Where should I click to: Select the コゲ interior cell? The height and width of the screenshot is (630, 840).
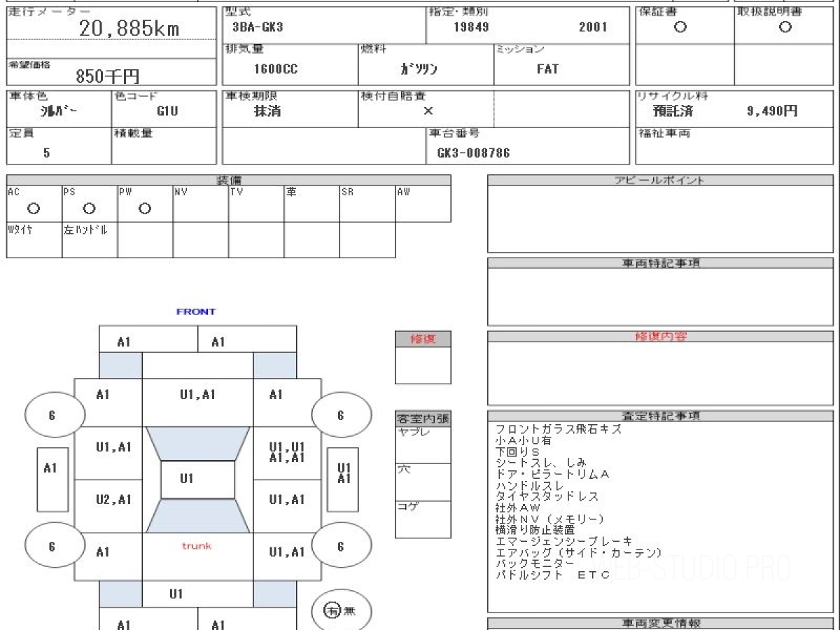(x=423, y=519)
